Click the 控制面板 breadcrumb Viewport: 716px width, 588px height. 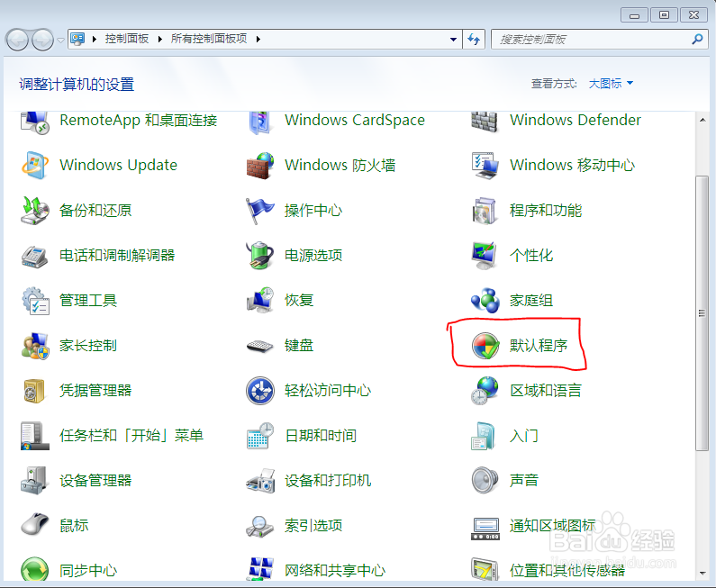[x=127, y=39]
